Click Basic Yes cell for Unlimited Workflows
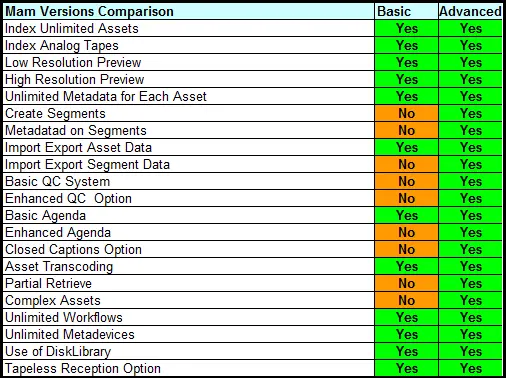This screenshot has height=378, width=506. (406, 317)
